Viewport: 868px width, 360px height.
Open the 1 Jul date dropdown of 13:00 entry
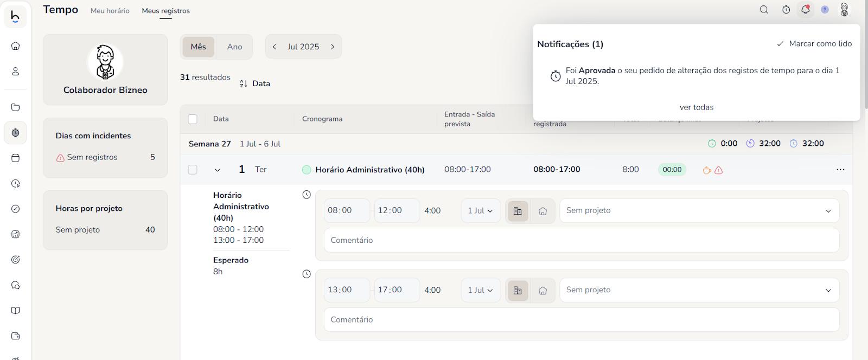click(480, 291)
